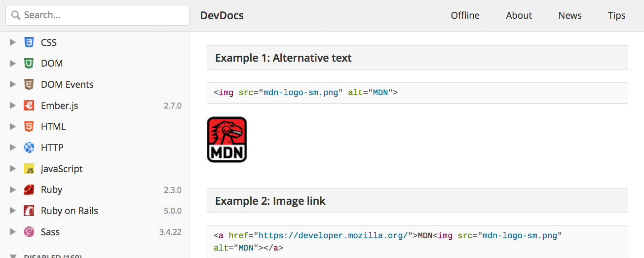Click the Rails version 5.0.0
Screen dimensions: 644x258
coord(173,211)
